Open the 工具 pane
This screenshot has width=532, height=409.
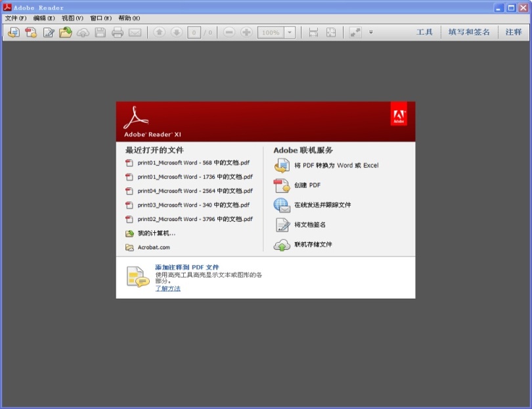click(424, 32)
